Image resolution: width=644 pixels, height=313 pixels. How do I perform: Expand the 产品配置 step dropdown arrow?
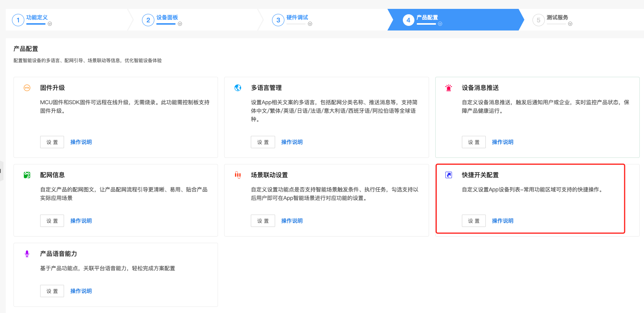click(440, 24)
